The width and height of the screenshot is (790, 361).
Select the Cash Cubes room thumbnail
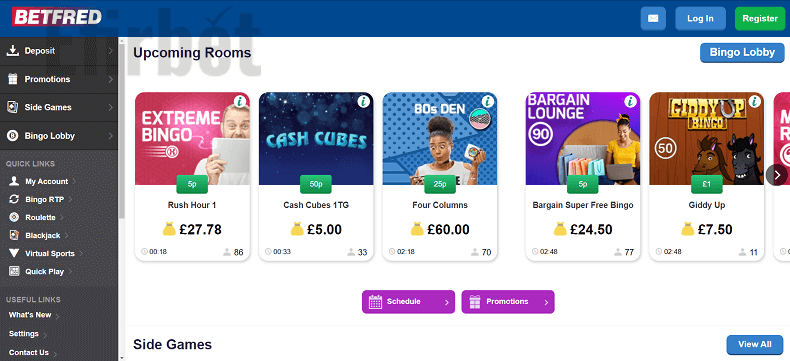coord(316,138)
